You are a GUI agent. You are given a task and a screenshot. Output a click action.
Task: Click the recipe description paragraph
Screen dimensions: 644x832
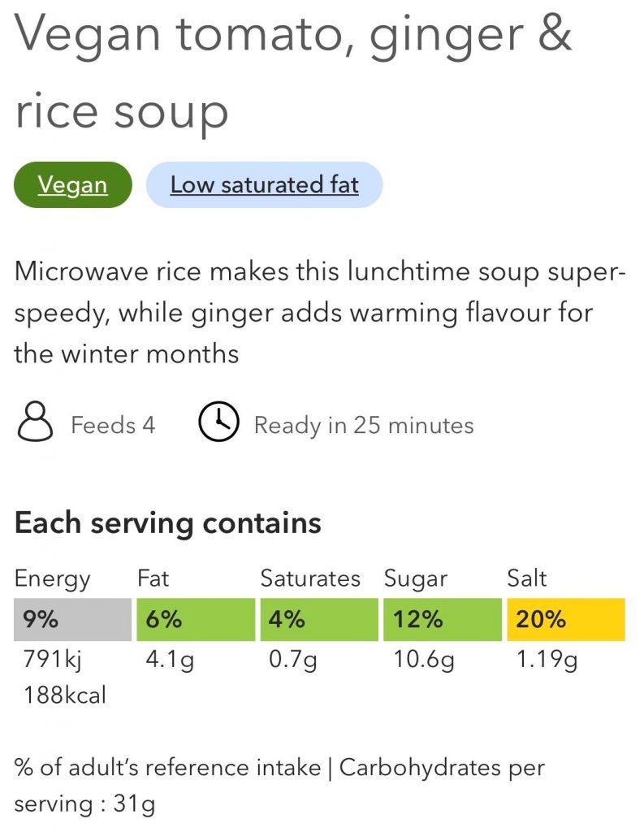320,313
